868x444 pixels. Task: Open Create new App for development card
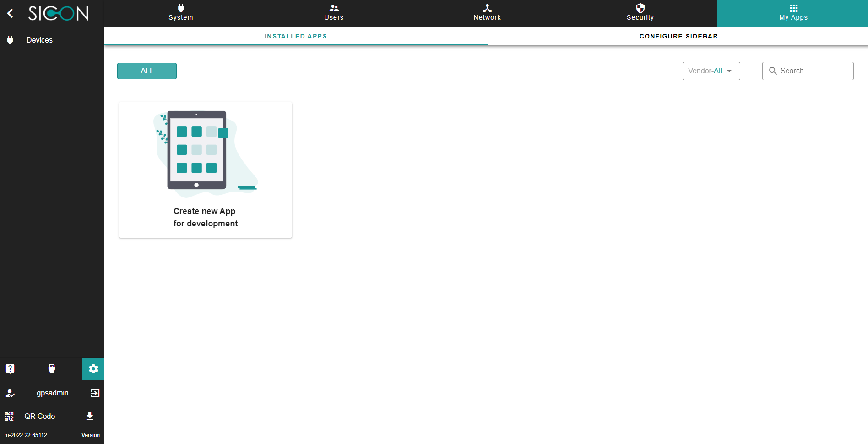(x=206, y=170)
